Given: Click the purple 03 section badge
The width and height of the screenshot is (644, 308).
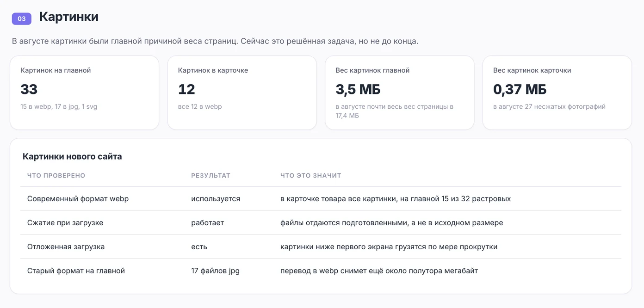Looking at the screenshot, I should (x=22, y=18).
